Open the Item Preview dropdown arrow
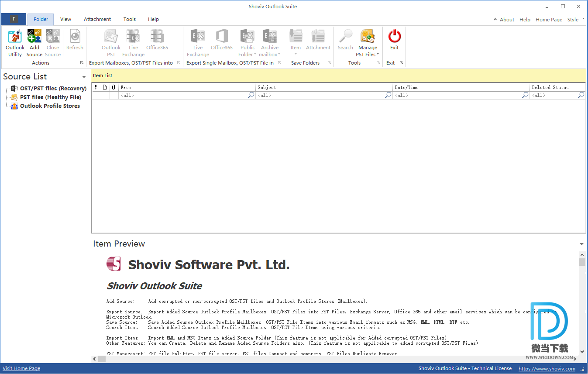The height and width of the screenshot is (374, 588). [x=581, y=244]
